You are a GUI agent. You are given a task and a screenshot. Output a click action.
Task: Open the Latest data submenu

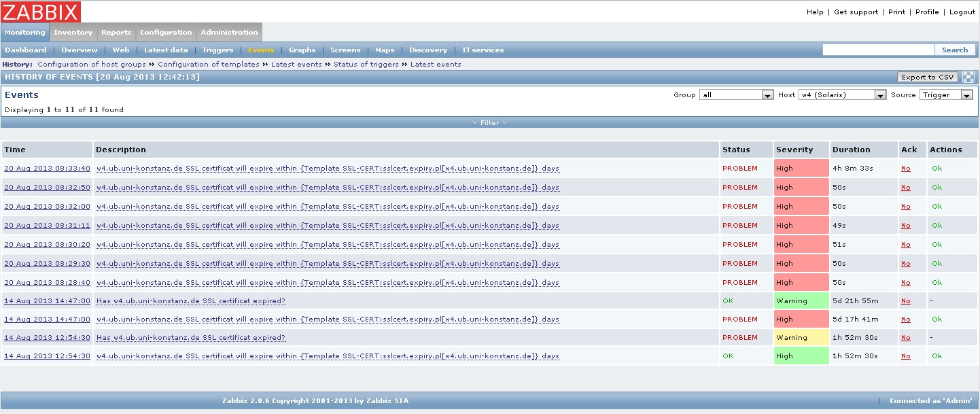point(166,50)
